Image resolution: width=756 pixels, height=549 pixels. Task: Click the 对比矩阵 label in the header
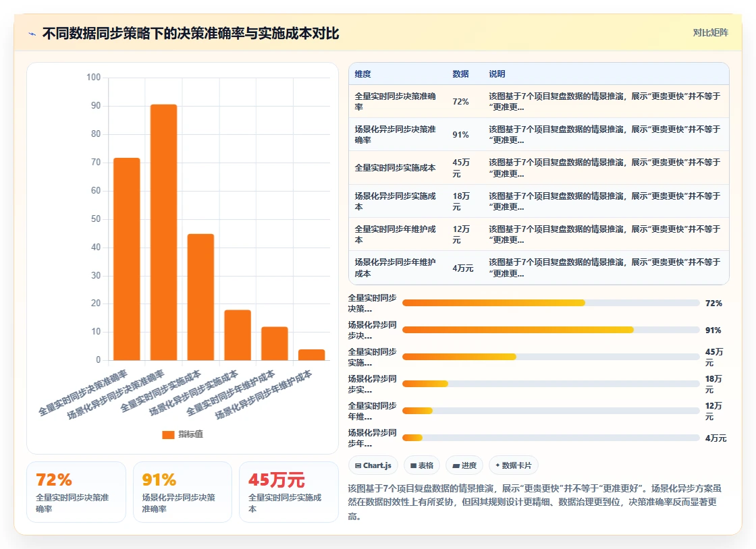[x=710, y=33]
